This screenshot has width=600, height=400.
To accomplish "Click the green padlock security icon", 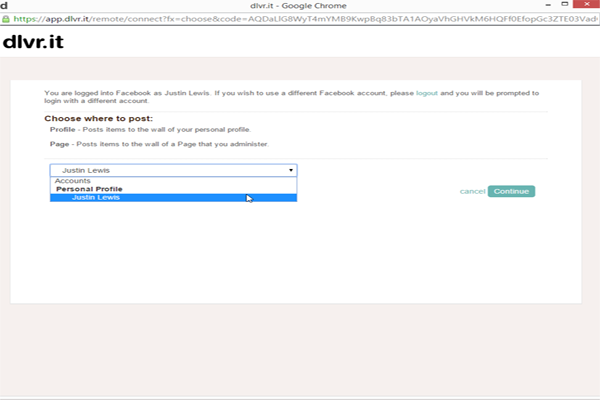I will coord(6,19).
